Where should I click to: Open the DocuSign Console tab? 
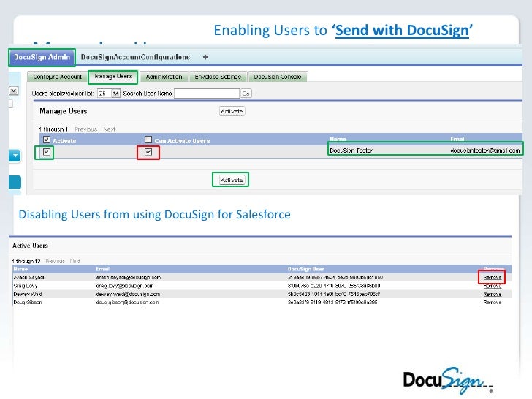pos(278,77)
